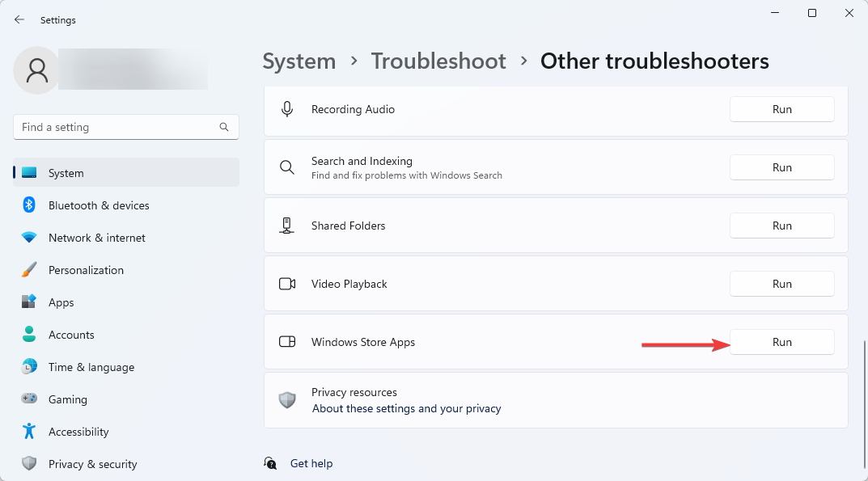The width and height of the screenshot is (868, 481).
Task: Click the back arrow icon
Action: (x=19, y=19)
